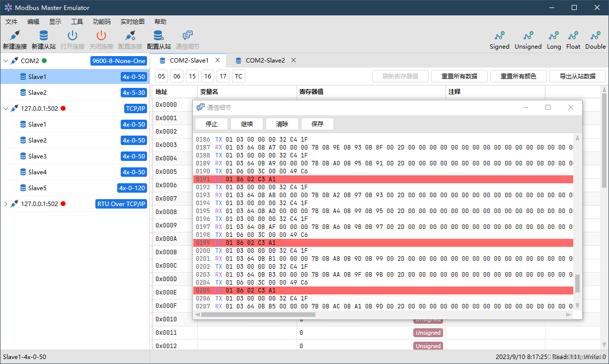Click the 新建连接 (New Connection) icon

tap(14, 40)
